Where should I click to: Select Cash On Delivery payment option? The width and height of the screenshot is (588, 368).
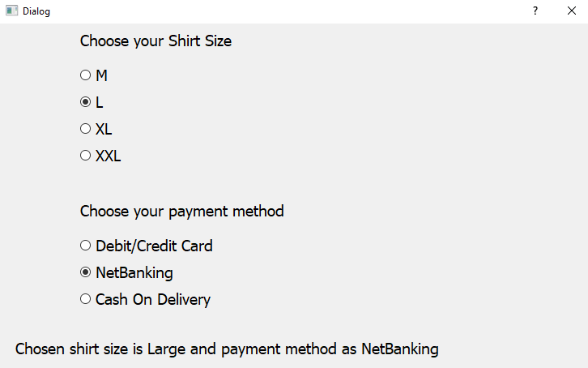145,299
